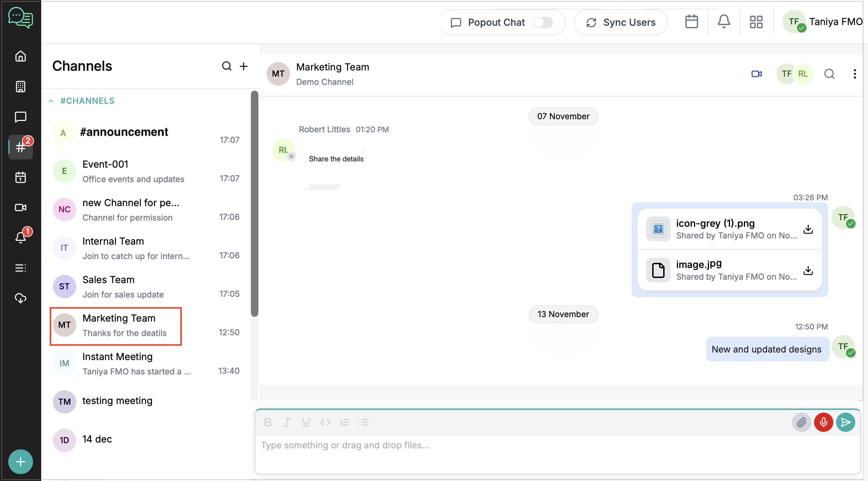Download the icon-grey (1).png file
The image size is (868, 481).
click(x=808, y=229)
